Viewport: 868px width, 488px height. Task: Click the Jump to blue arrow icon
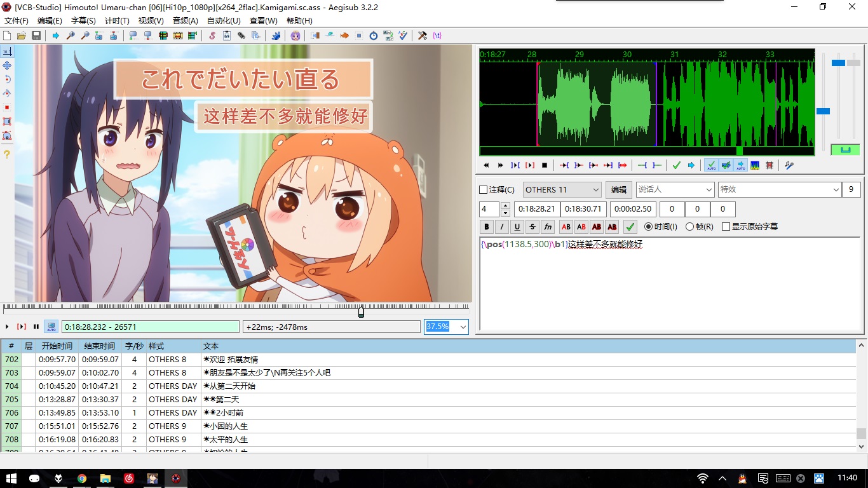click(55, 36)
